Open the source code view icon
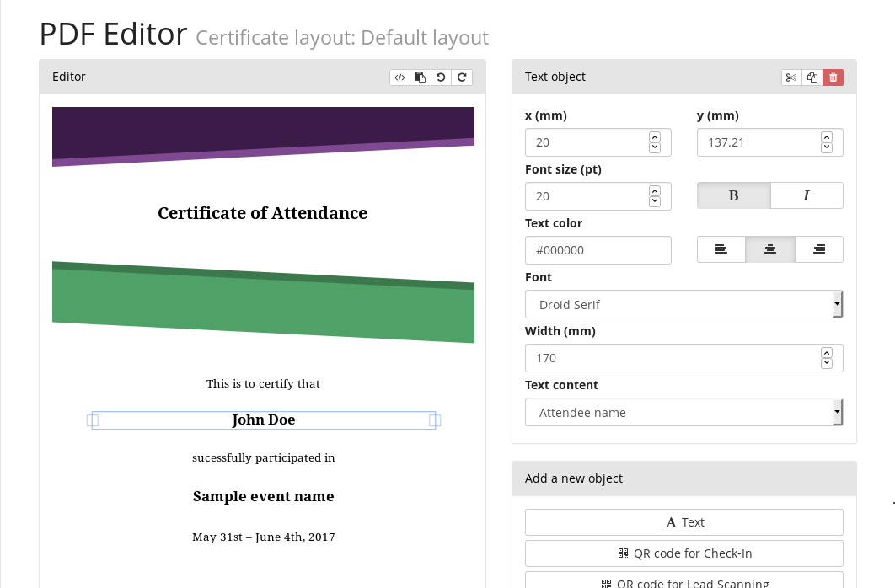The width and height of the screenshot is (895, 588). click(399, 78)
